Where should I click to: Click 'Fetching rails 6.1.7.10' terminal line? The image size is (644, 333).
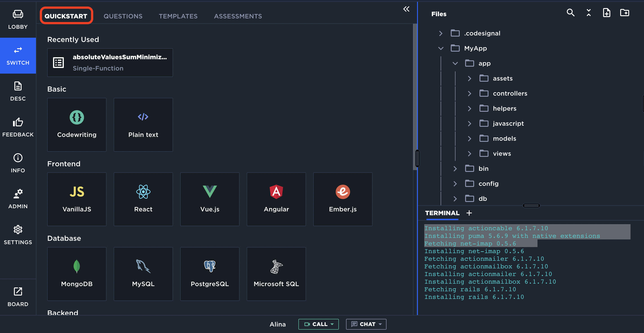click(470, 289)
